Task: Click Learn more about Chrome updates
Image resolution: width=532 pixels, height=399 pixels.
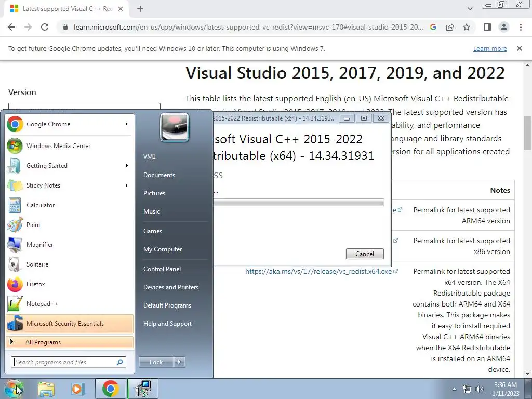Action: click(x=490, y=48)
